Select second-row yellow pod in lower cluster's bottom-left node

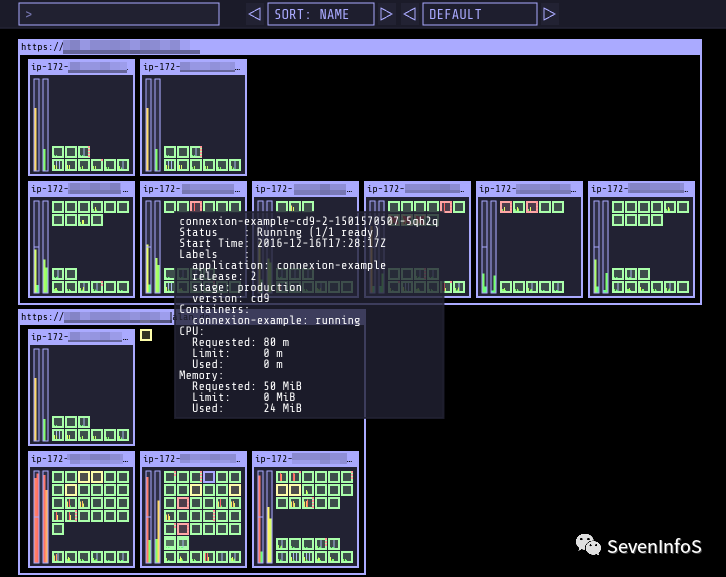(71, 489)
